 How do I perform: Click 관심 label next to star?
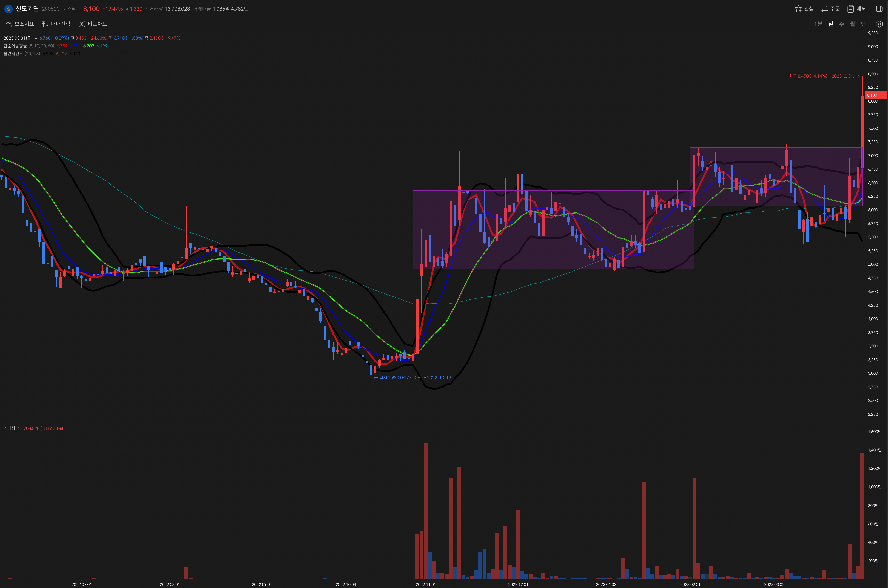click(x=809, y=9)
